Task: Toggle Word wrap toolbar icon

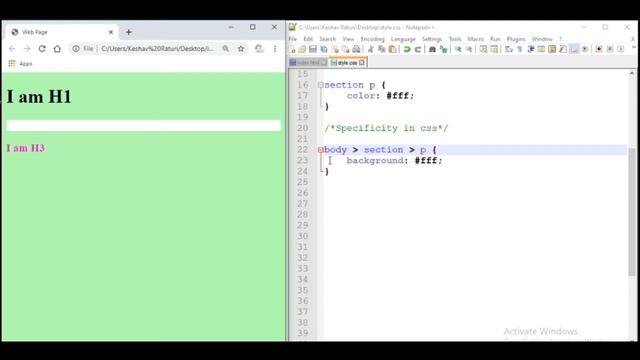Action: click(x=509, y=49)
